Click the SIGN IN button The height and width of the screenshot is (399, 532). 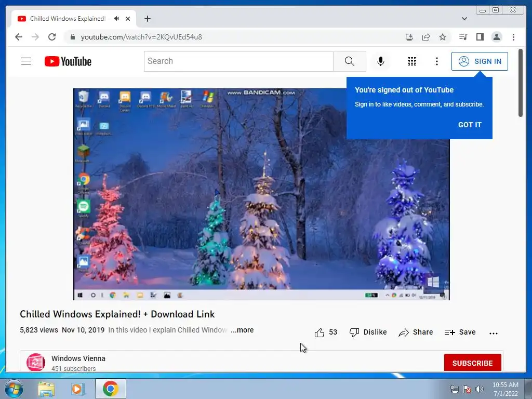(480, 61)
